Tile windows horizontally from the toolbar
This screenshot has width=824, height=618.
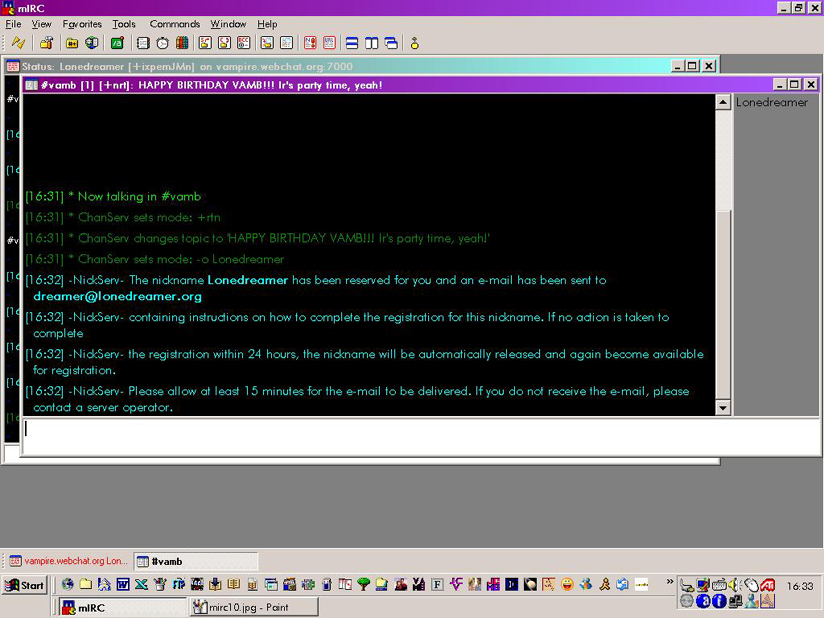pos(352,43)
